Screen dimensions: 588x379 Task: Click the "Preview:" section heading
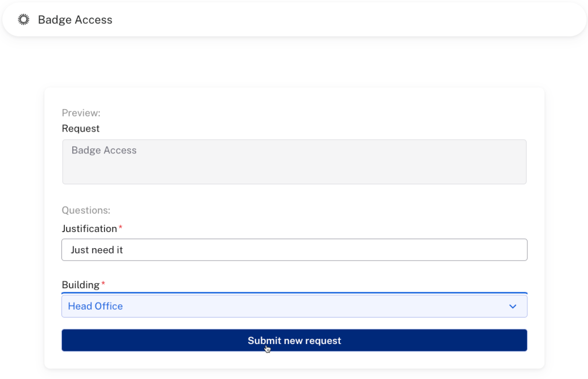(x=81, y=113)
